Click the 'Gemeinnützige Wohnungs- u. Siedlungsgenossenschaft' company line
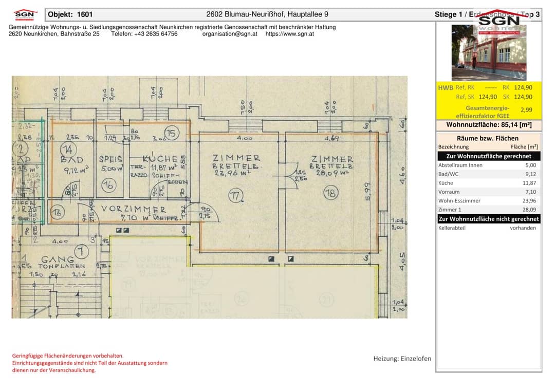Viewport: 555px width, 392px height. pos(172,27)
